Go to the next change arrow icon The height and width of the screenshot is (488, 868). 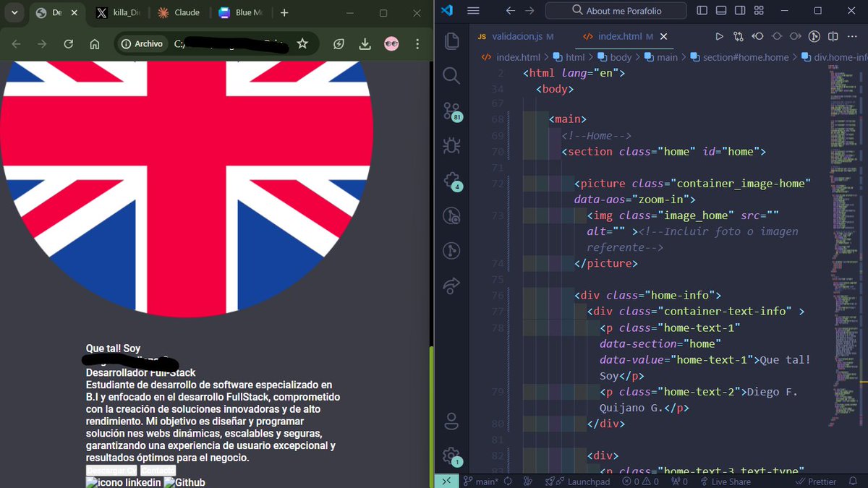point(795,36)
